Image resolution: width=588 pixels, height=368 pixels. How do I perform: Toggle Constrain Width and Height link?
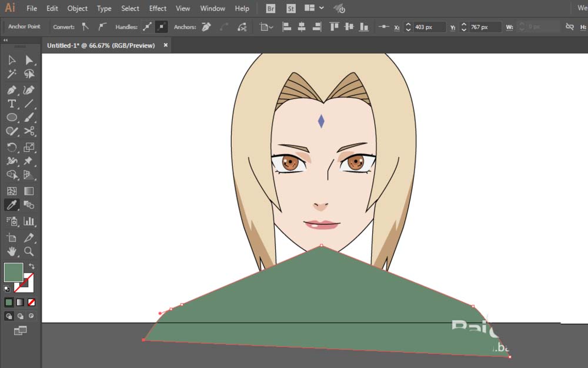[569, 26]
